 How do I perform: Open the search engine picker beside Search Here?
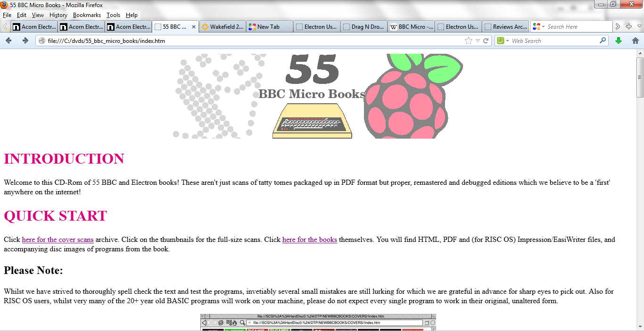pos(538,27)
